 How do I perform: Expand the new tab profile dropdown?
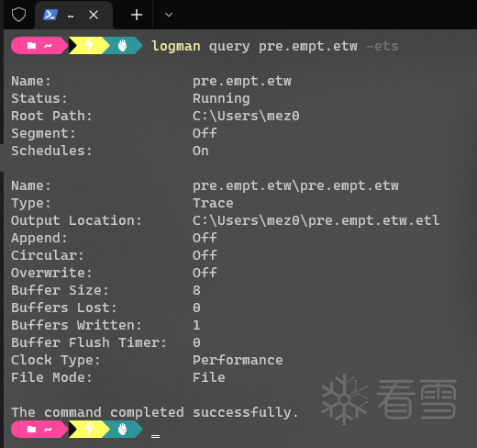coord(169,15)
